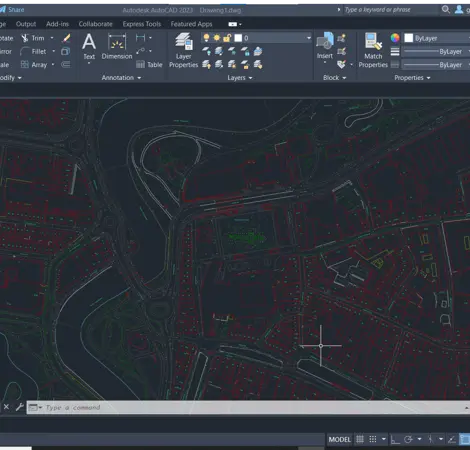Click the Create block icon
Image resolution: width=470 pixels, height=450 pixels.
(341, 38)
